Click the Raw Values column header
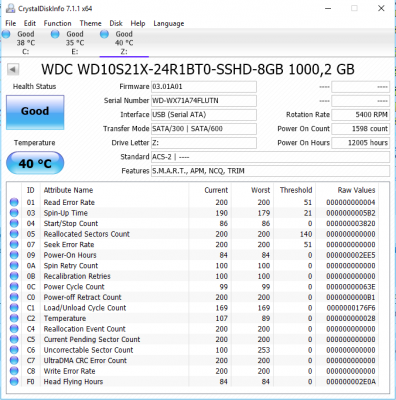The height and width of the screenshot is (400, 396). [356, 190]
